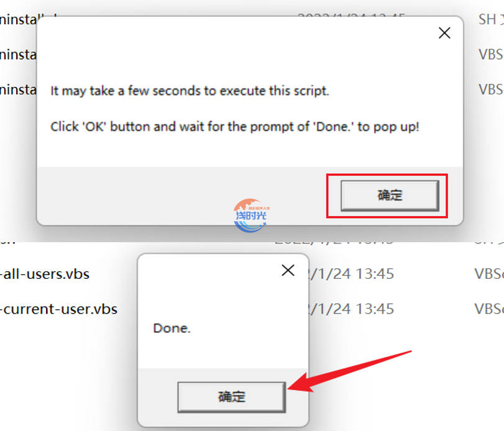Close the 'Done.' dialog with X
The image size is (504, 431).
click(288, 270)
